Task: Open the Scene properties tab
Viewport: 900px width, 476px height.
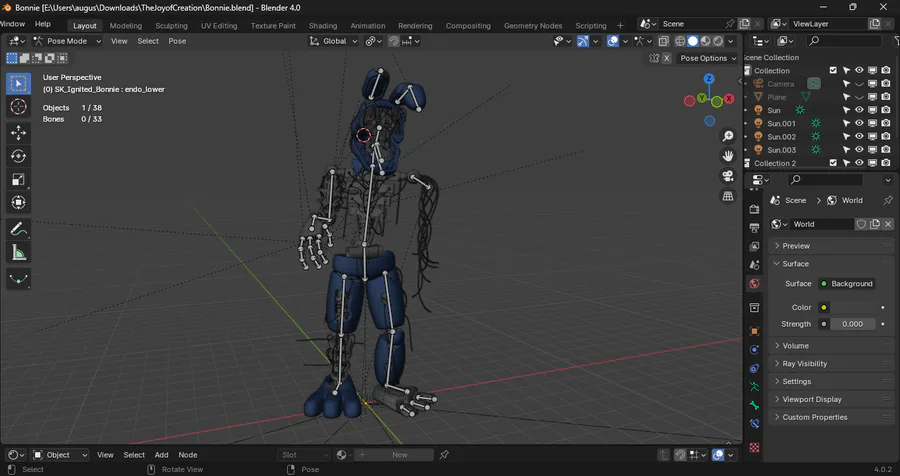Action: click(x=754, y=265)
